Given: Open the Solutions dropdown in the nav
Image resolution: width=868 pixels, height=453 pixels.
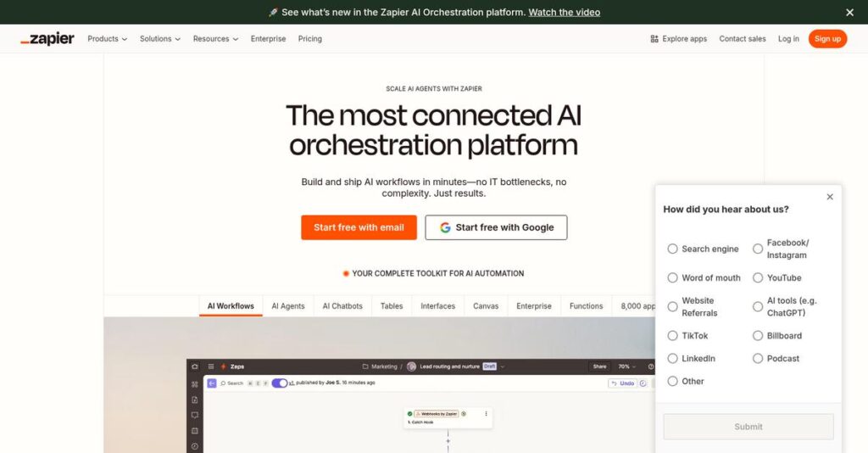Looking at the screenshot, I should click(x=160, y=39).
